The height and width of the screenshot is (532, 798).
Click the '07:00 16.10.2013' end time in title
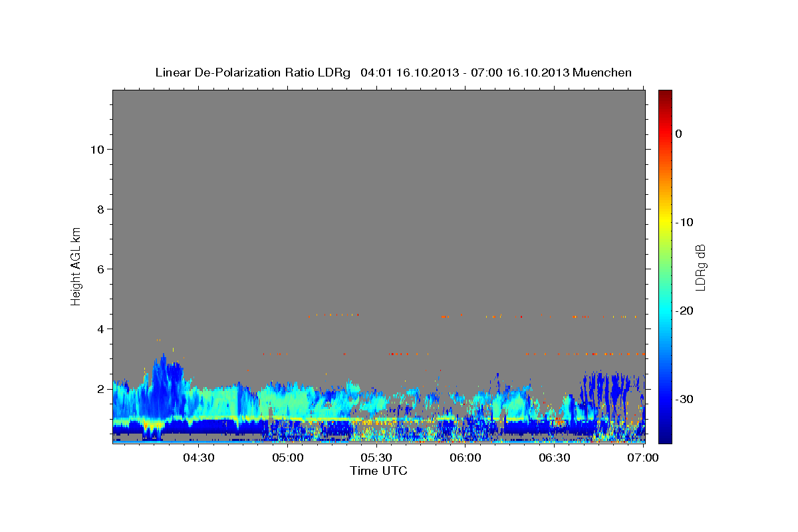point(520,72)
